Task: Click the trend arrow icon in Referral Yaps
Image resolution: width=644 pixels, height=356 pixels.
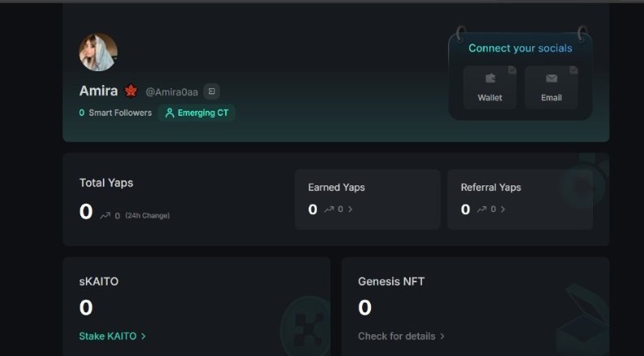Action: (x=481, y=210)
